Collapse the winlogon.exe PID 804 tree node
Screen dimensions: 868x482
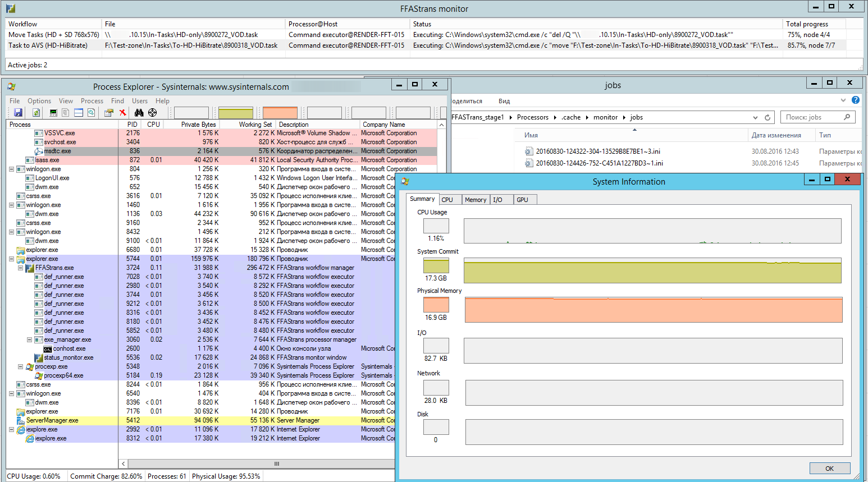tap(11, 169)
